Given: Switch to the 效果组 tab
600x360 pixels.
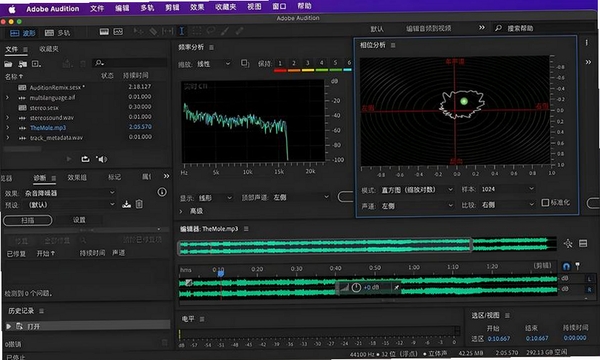Looking at the screenshot, I should (77, 177).
